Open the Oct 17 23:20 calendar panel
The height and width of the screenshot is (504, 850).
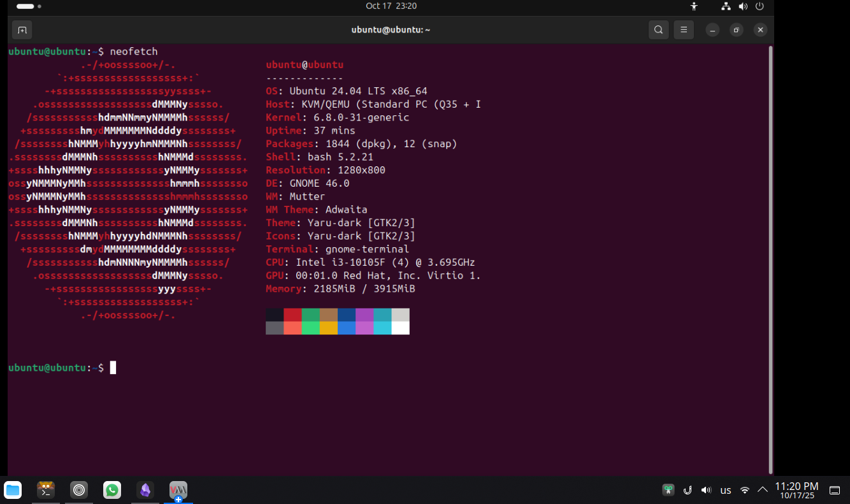click(391, 6)
